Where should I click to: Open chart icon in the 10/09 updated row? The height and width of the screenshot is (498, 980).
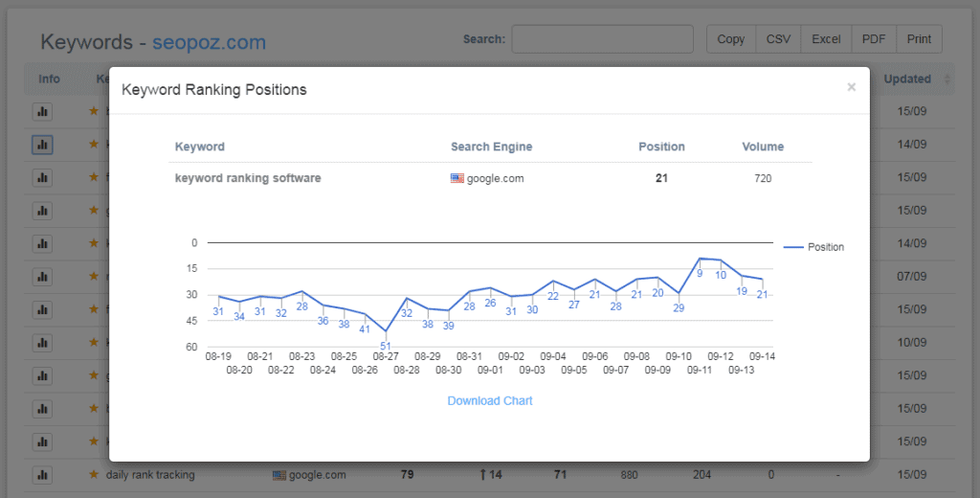point(42,343)
